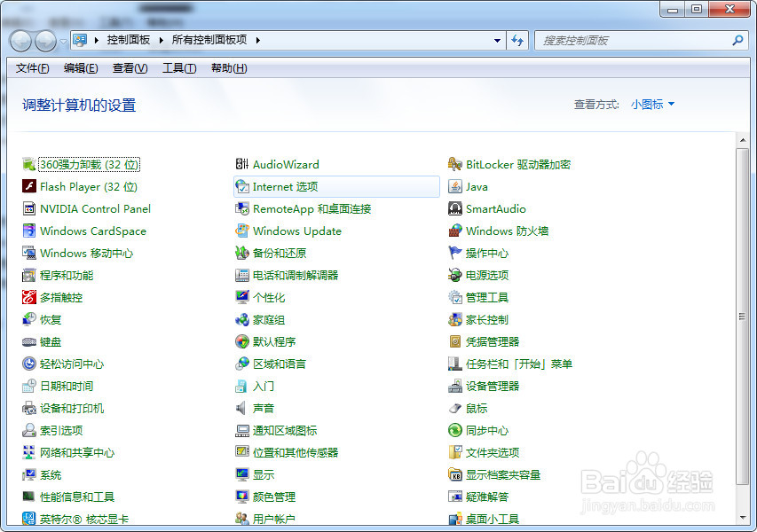Open 设备管理器 icon

coord(454,387)
